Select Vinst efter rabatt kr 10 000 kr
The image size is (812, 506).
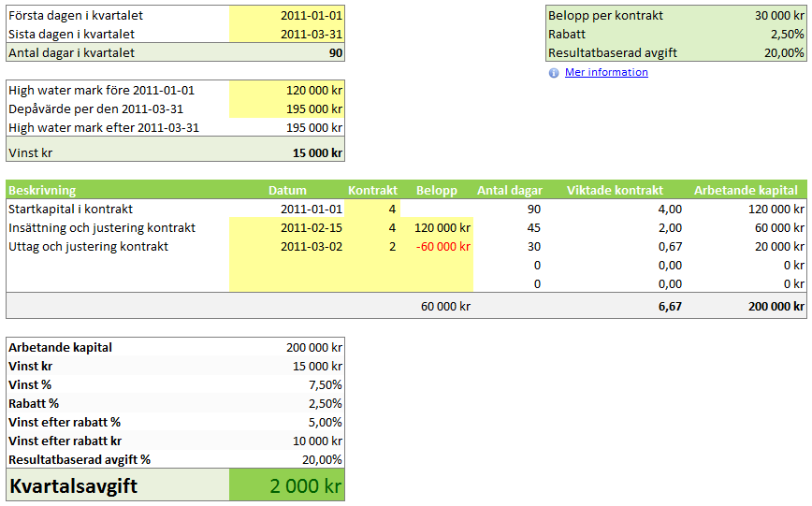[x=317, y=441]
